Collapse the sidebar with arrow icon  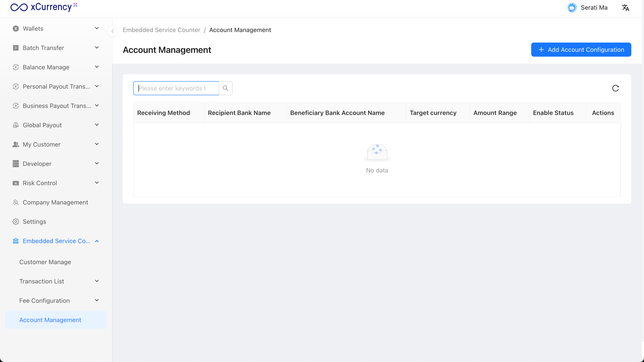pyautogui.click(x=113, y=31)
